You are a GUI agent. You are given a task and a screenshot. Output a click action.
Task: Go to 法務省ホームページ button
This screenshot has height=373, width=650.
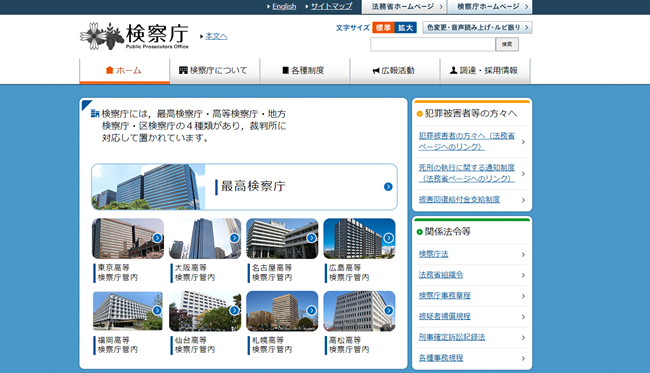[403, 7]
